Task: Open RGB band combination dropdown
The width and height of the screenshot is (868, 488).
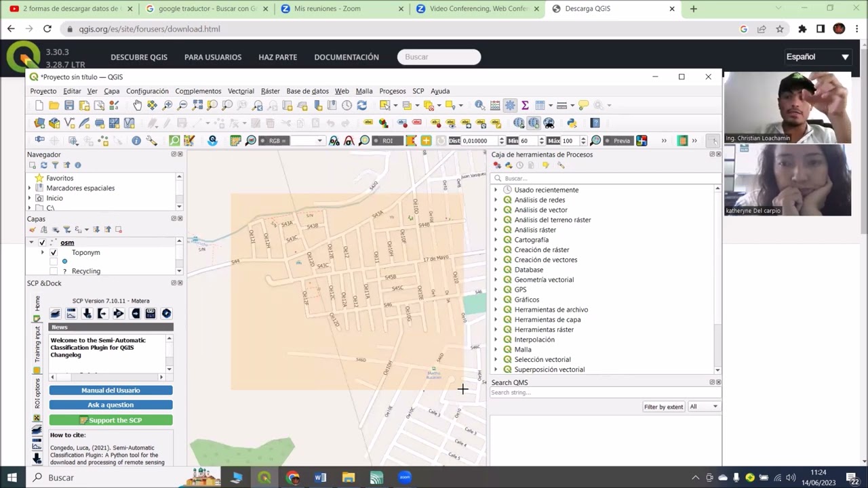Action: coord(319,140)
